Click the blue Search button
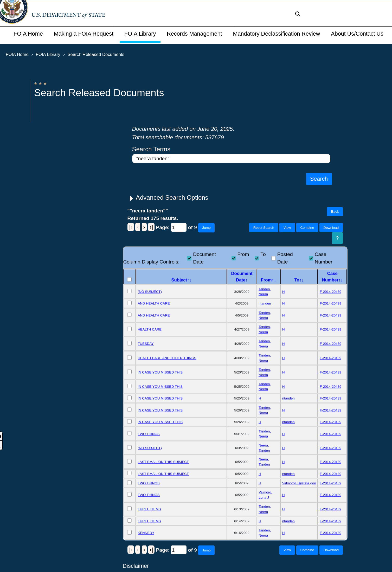392x572 pixels. click(x=319, y=179)
